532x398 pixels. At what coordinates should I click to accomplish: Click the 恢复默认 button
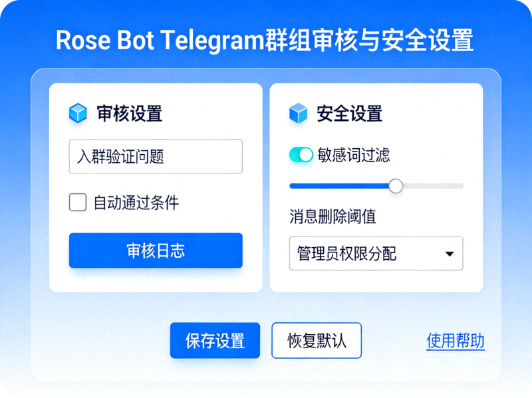coord(316,340)
